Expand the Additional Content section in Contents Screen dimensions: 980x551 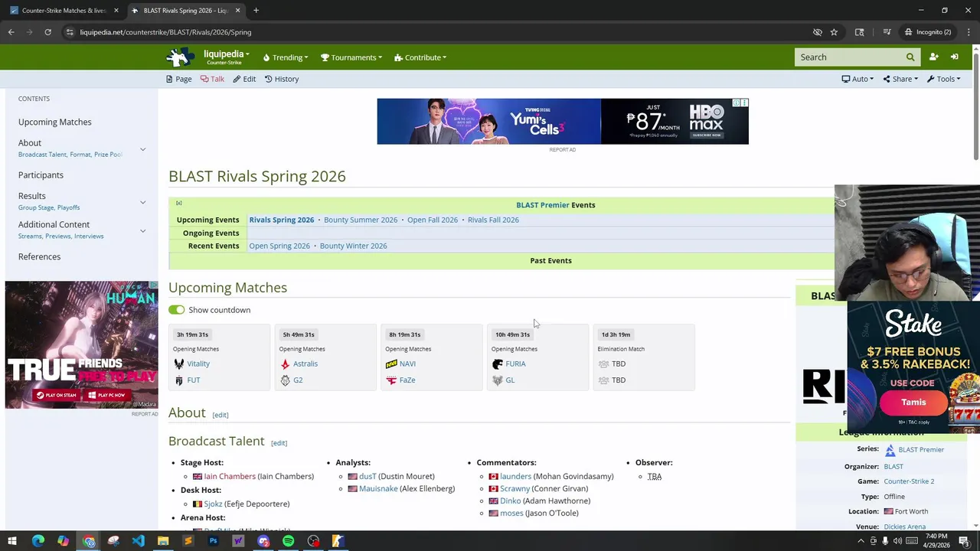(142, 230)
